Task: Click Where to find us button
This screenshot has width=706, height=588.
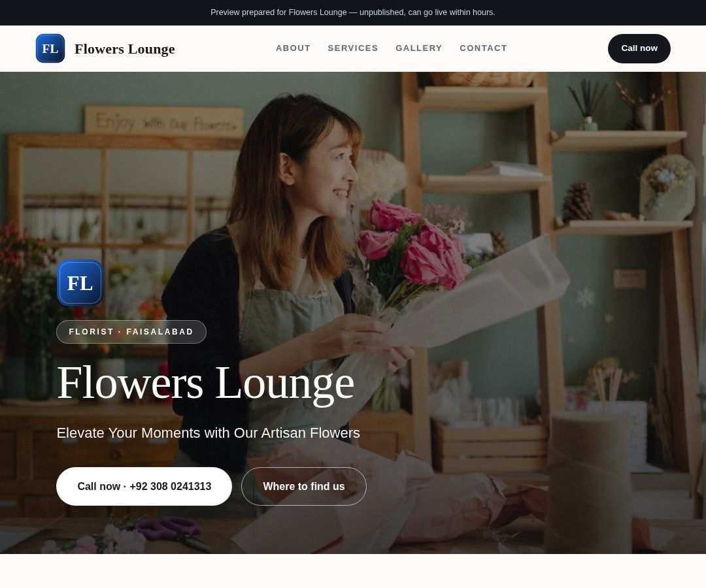Action: [304, 486]
